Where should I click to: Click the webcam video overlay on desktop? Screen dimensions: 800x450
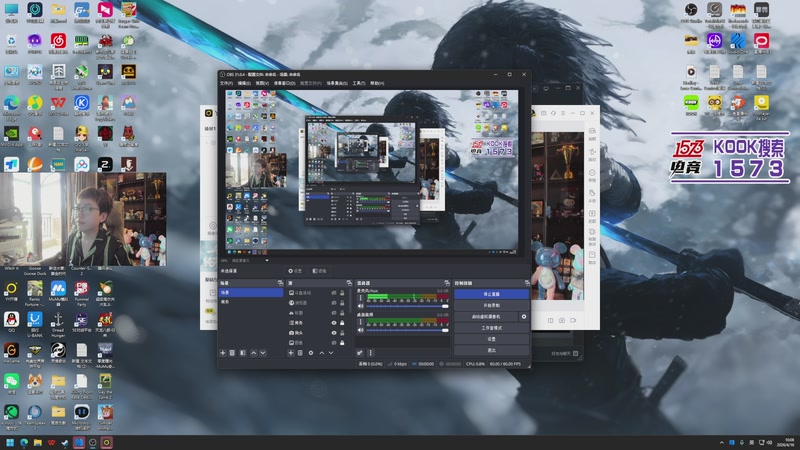pyautogui.click(x=83, y=219)
